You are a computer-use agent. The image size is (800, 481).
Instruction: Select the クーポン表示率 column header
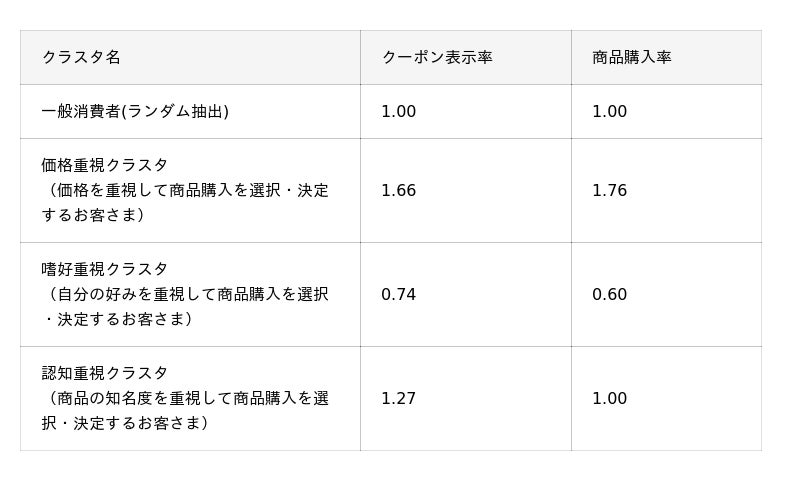click(x=436, y=57)
